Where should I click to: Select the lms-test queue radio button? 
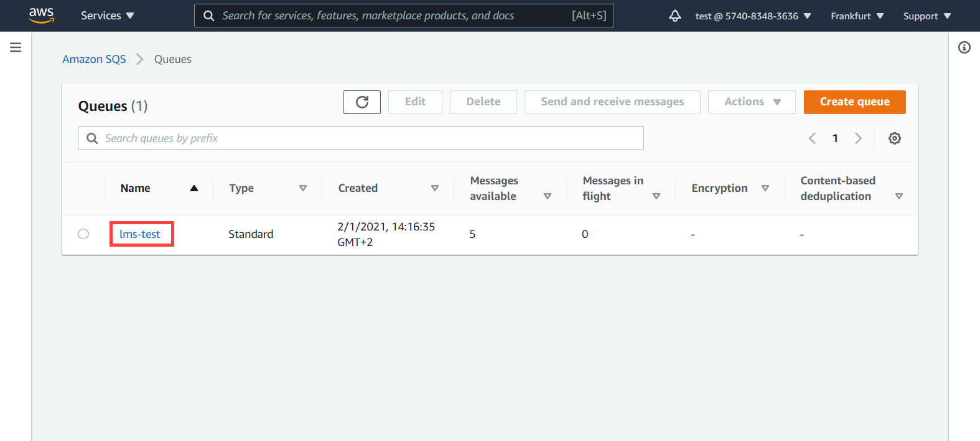(83, 234)
